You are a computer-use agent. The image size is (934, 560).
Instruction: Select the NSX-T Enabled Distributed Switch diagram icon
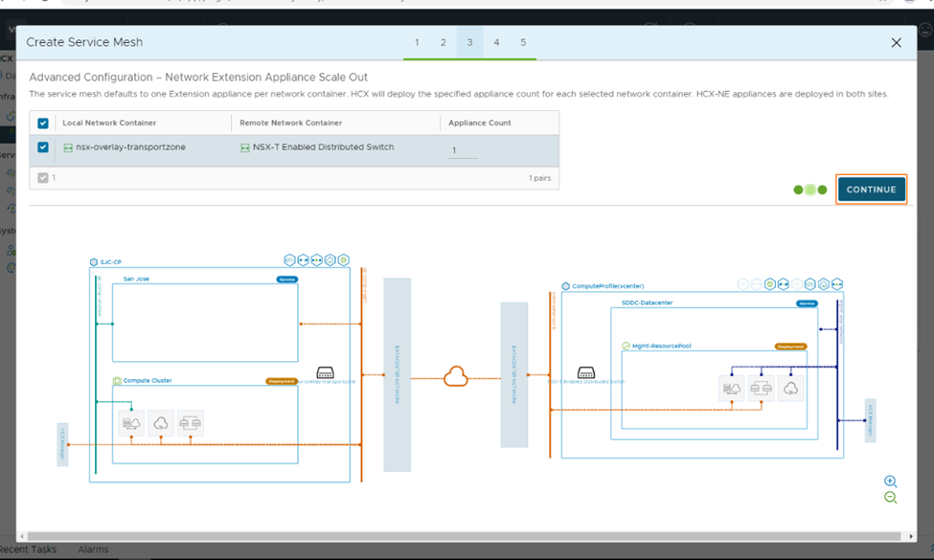tap(586, 372)
